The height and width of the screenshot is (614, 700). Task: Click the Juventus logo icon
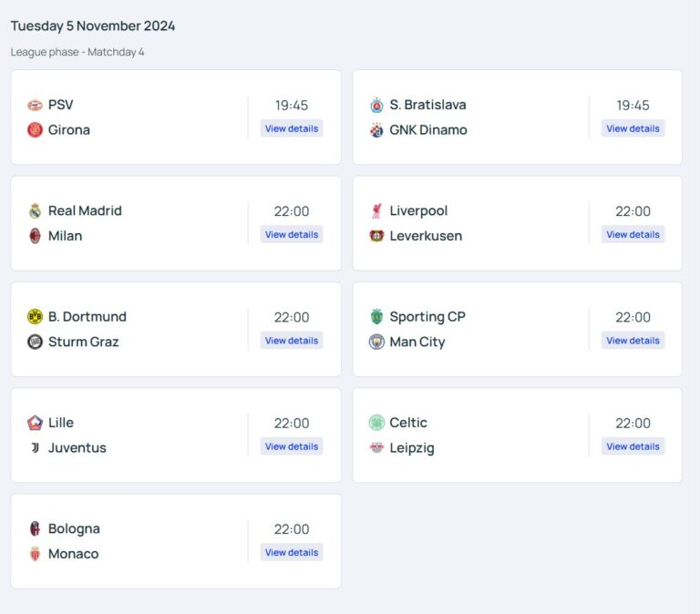pyautogui.click(x=36, y=447)
